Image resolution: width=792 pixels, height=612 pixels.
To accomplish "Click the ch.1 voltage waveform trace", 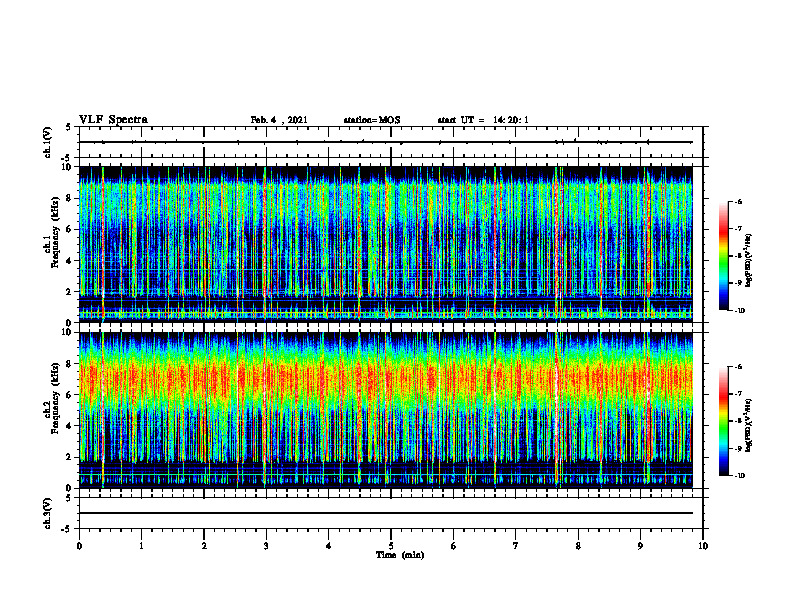I will tap(386, 142).
